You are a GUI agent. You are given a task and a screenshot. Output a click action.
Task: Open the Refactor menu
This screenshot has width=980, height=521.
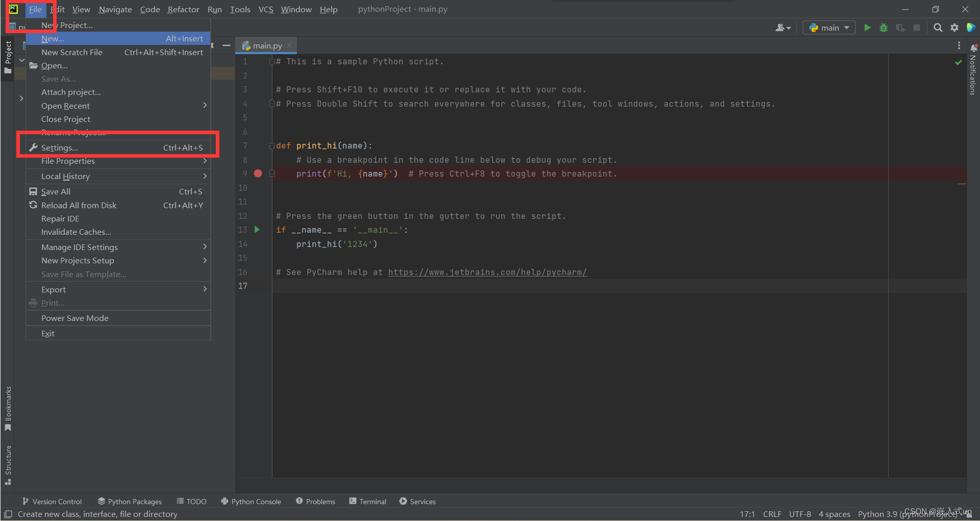tap(183, 9)
